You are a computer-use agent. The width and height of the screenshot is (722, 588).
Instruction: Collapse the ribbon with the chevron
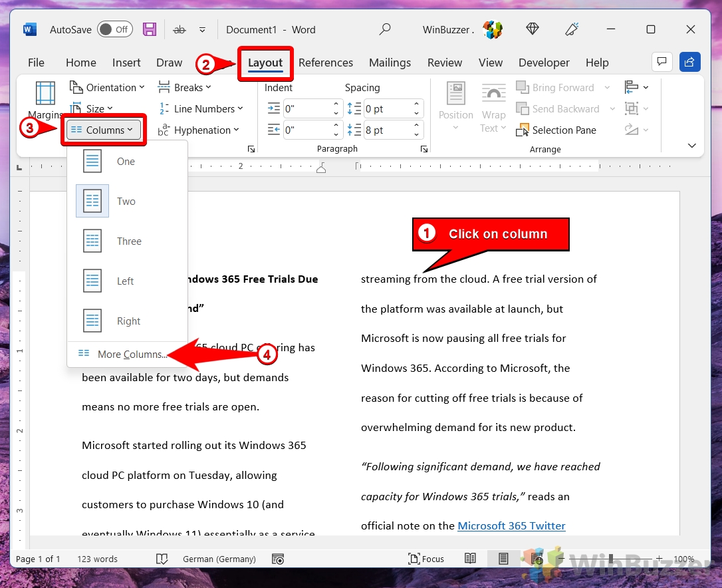[691, 146]
